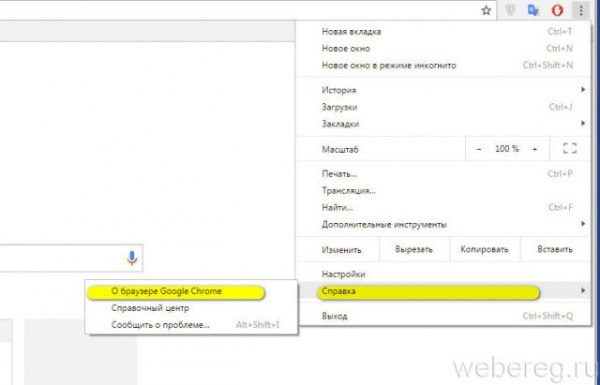Click the 100 % zoom value
Image resolution: width=600 pixels, height=385 pixels.
(x=507, y=149)
